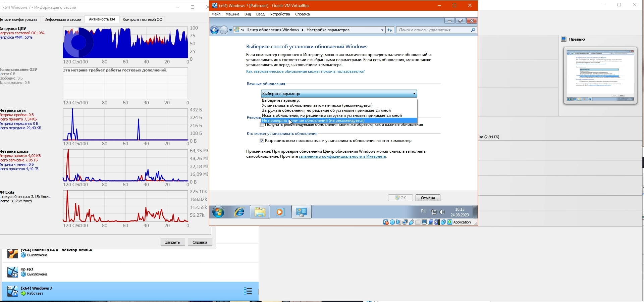Open link about how automatic updating helps
Screen dimensions: 644x302
(305, 72)
